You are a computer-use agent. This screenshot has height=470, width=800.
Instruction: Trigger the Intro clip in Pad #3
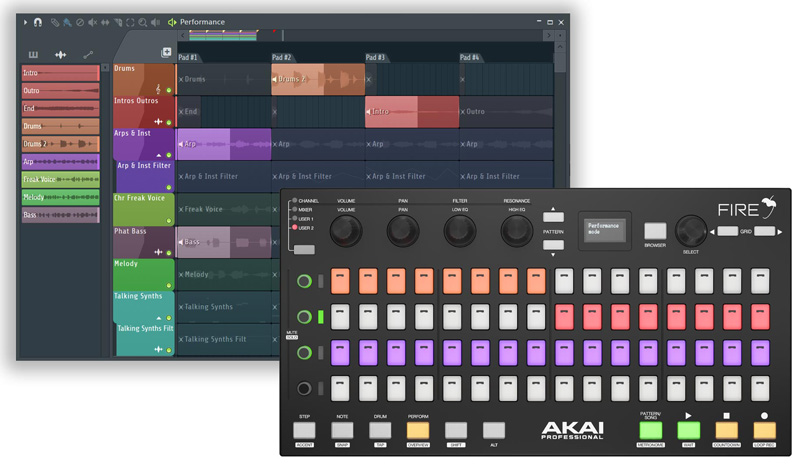point(412,111)
